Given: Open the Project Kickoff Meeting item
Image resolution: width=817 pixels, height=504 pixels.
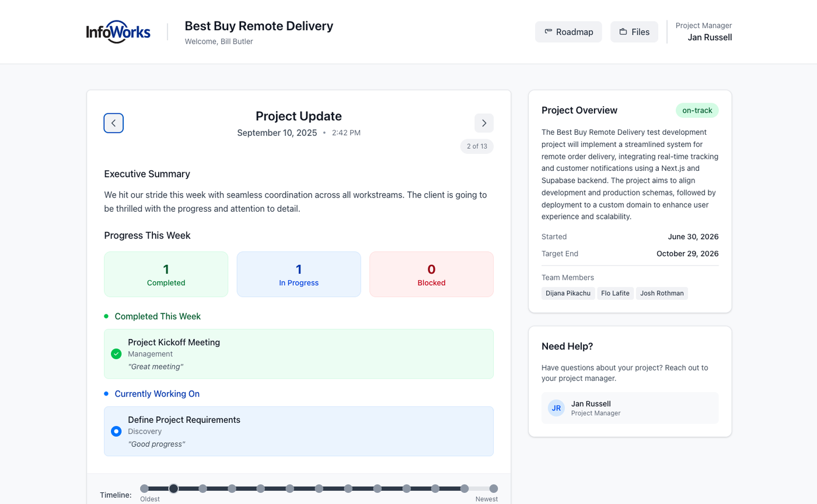Looking at the screenshot, I should 299,354.
